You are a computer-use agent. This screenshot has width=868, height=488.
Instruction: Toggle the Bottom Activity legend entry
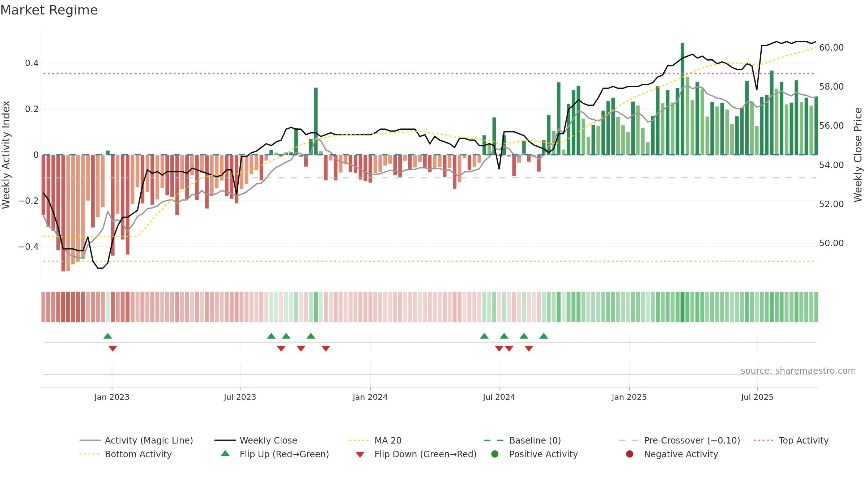125,454
